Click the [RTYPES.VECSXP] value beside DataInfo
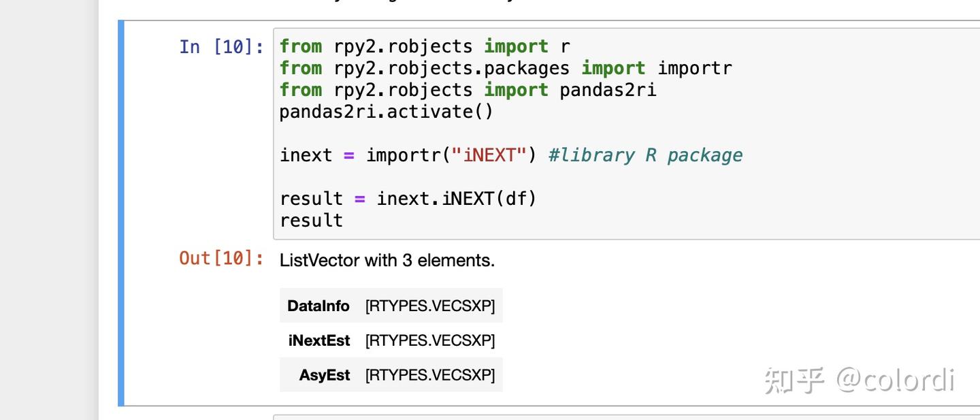This screenshot has width=980, height=420. click(x=429, y=306)
